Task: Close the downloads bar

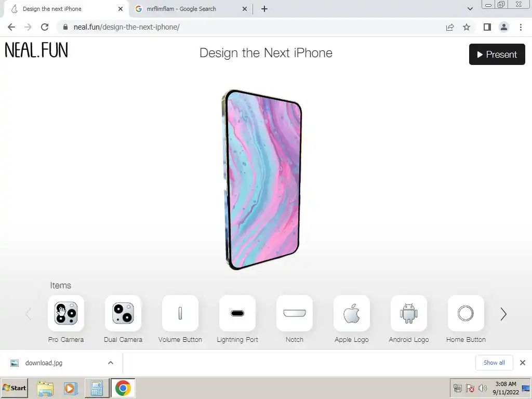Action: (523, 363)
